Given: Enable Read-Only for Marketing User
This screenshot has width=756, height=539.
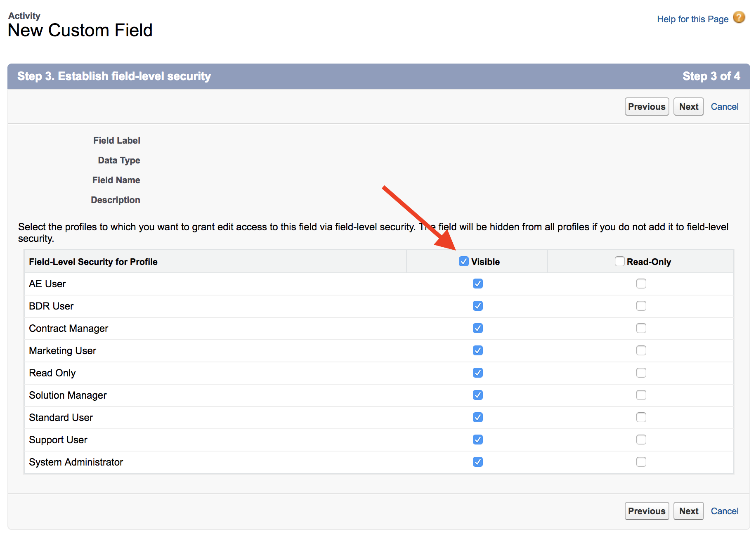Looking at the screenshot, I should point(641,350).
